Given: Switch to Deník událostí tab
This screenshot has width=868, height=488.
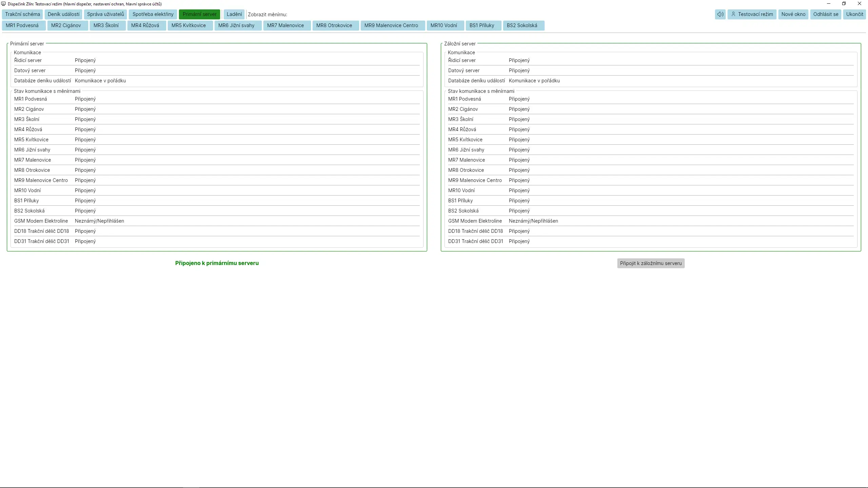Looking at the screenshot, I should pos(63,14).
